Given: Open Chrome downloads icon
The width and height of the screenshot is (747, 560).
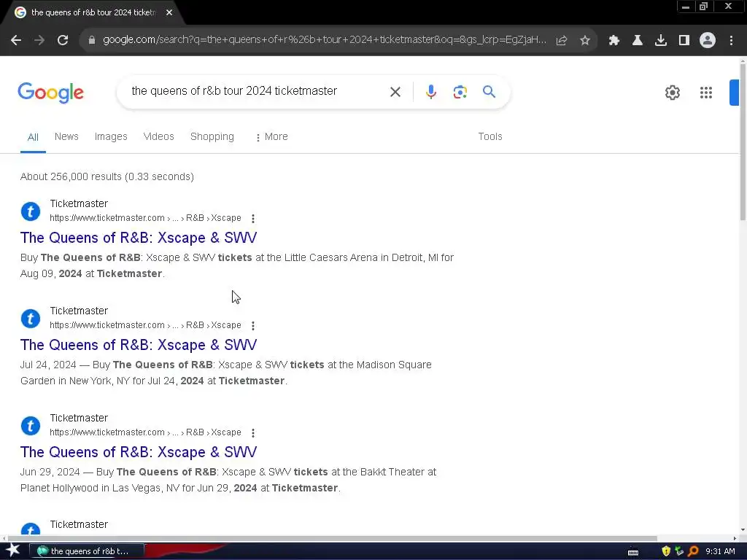Looking at the screenshot, I should [x=661, y=41].
